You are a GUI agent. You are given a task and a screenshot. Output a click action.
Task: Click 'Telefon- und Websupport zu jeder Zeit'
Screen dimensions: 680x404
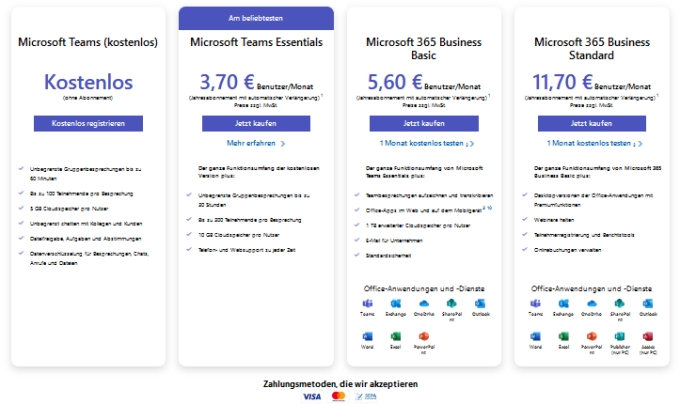point(247,250)
